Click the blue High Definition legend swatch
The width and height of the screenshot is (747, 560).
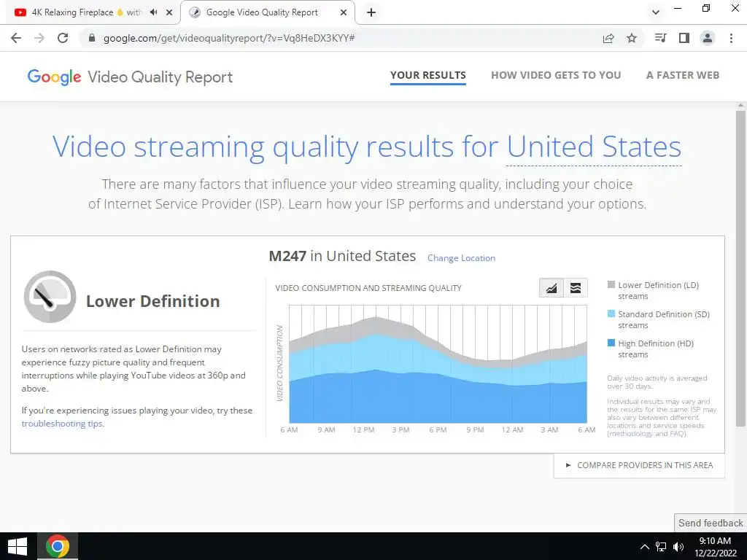click(x=611, y=343)
